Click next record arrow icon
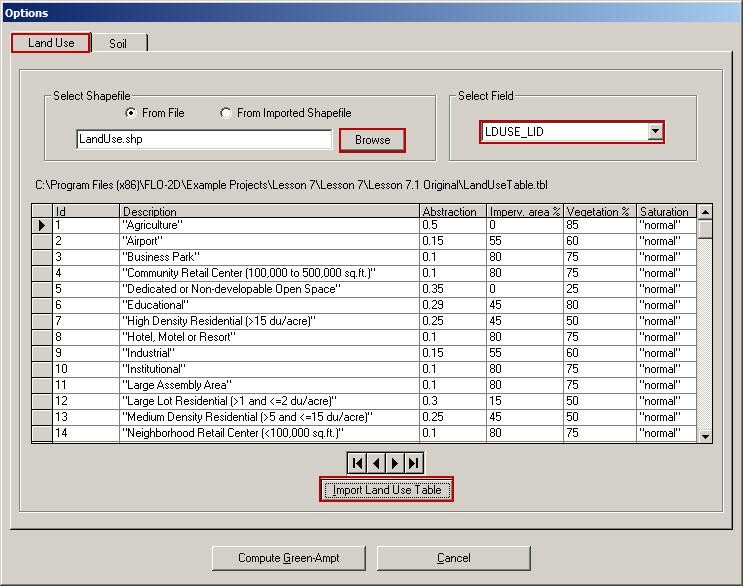The width and height of the screenshot is (743, 586). click(395, 463)
